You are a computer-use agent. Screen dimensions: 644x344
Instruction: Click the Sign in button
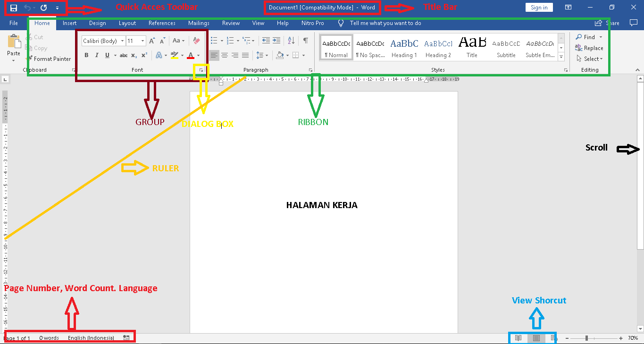pos(539,7)
